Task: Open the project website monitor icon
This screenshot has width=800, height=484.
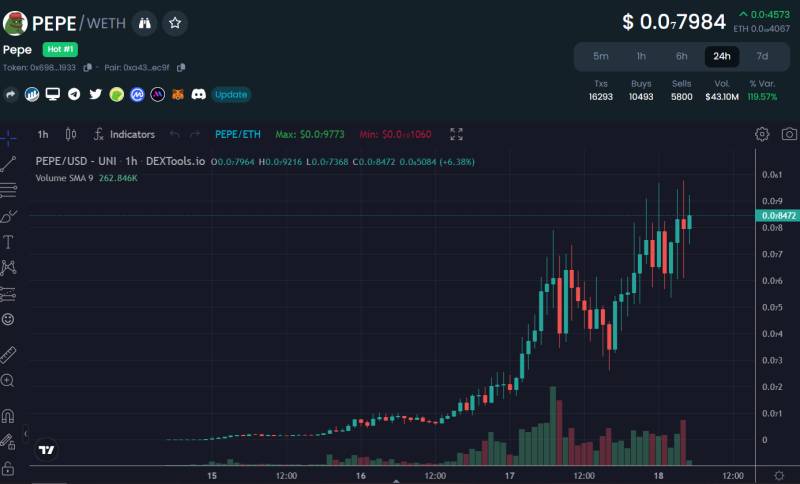Action: 53,94
